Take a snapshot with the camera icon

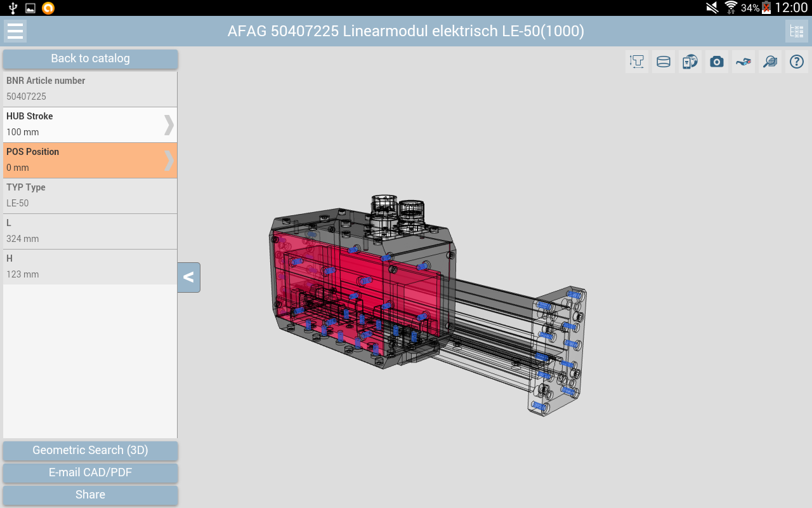pos(717,62)
